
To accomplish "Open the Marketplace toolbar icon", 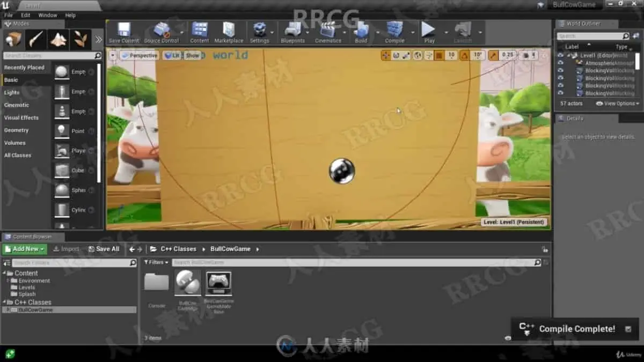I will point(229,33).
